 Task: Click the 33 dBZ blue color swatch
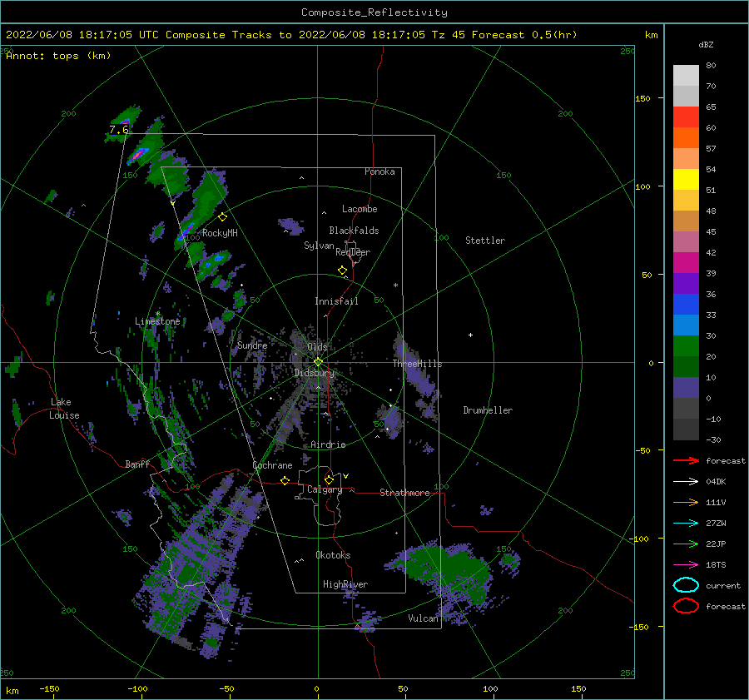(686, 304)
